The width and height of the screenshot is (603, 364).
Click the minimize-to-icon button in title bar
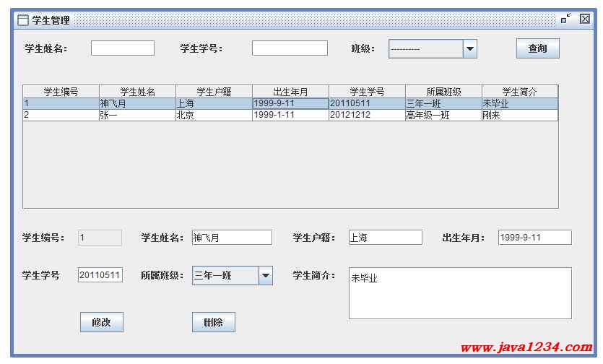coord(565,19)
